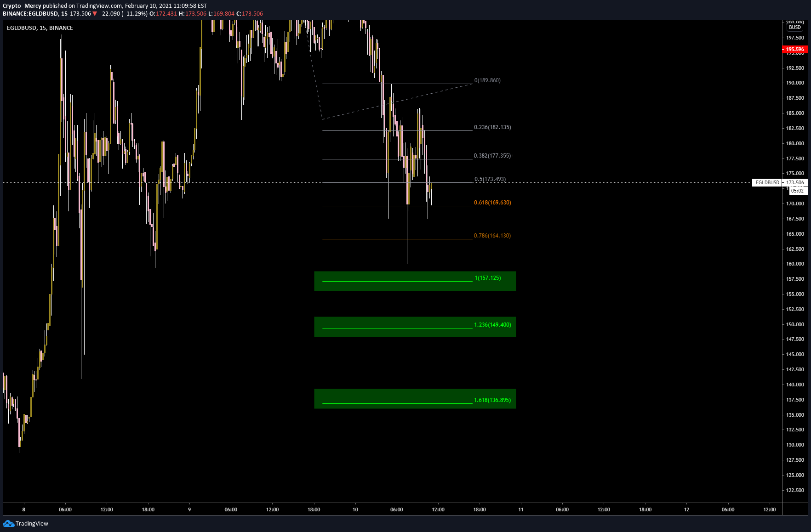Click the green 1.236(149.400) target zone label
Viewport: 811px width, 532px height.
492,325
